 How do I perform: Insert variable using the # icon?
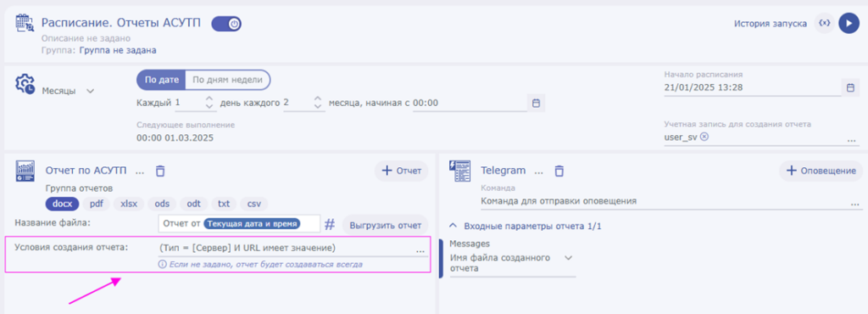pyautogui.click(x=330, y=224)
